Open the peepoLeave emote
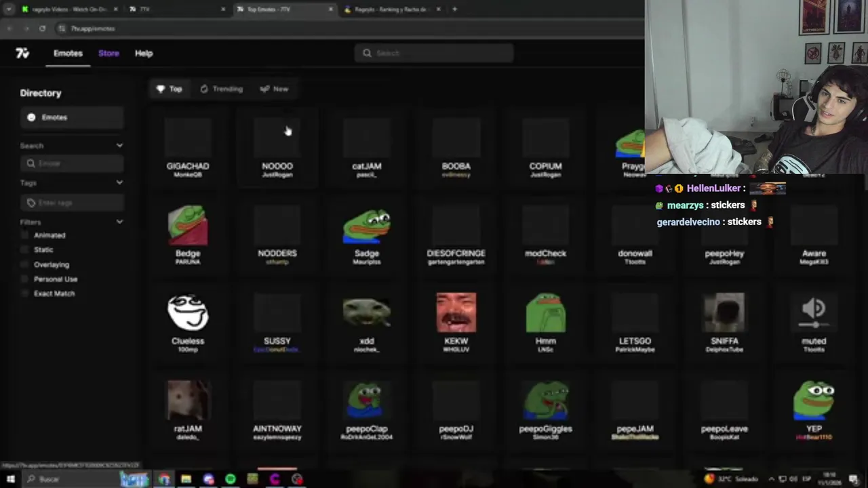 point(724,410)
